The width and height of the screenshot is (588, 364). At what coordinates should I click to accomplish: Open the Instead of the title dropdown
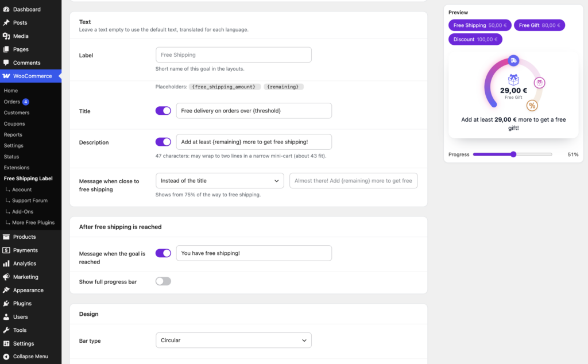click(220, 181)
